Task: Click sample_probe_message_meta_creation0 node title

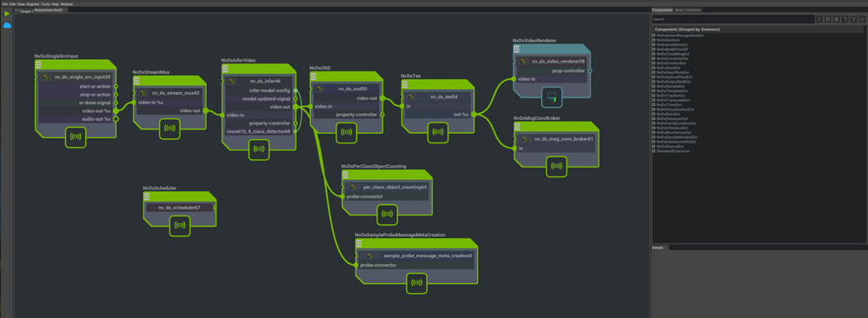Action: tap(427, 256)
